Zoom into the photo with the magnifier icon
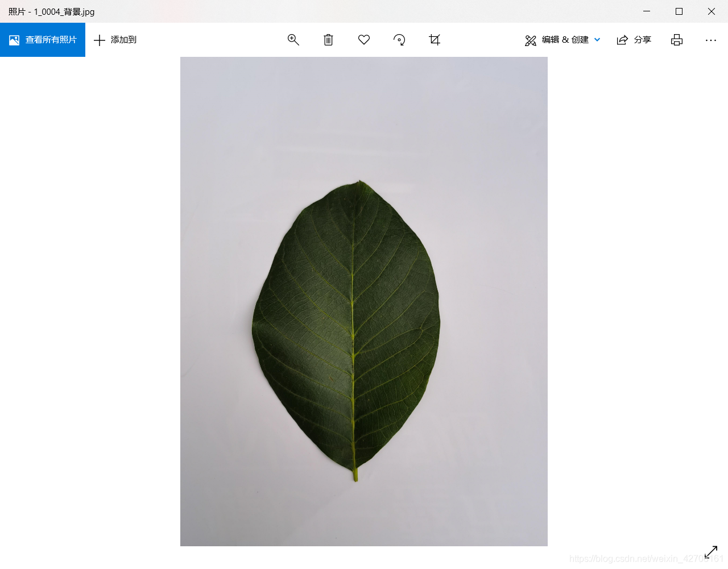Image resolution: width=728 pixels, height=569 pixels. [x=293, y=40]
